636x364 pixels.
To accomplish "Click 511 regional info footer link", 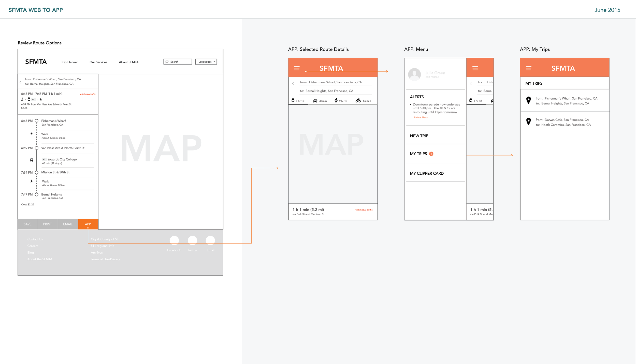I will click(x=103, y=246).
